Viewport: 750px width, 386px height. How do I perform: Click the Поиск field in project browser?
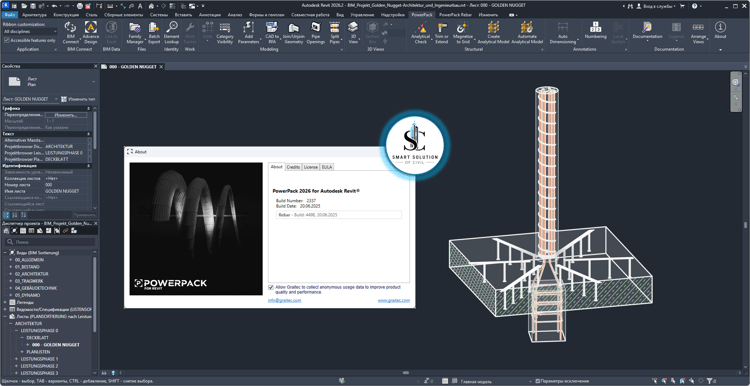pyautogui.click(x=49, y=243)
